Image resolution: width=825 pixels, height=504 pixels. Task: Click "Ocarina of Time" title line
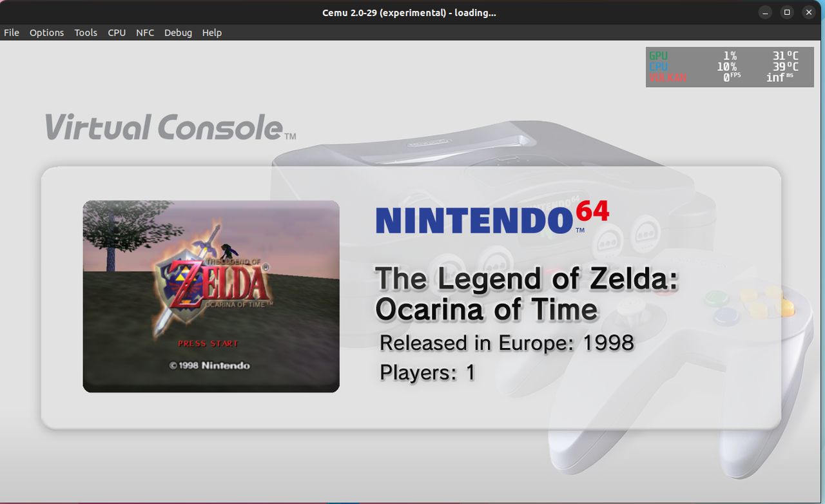pyautogui.click(x=487, y=310)
